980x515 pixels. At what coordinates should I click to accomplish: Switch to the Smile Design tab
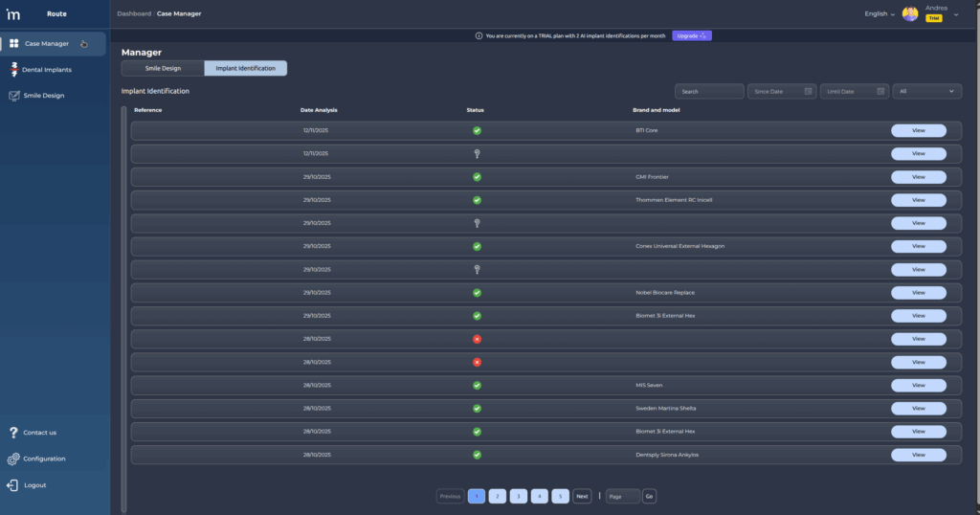163,68
